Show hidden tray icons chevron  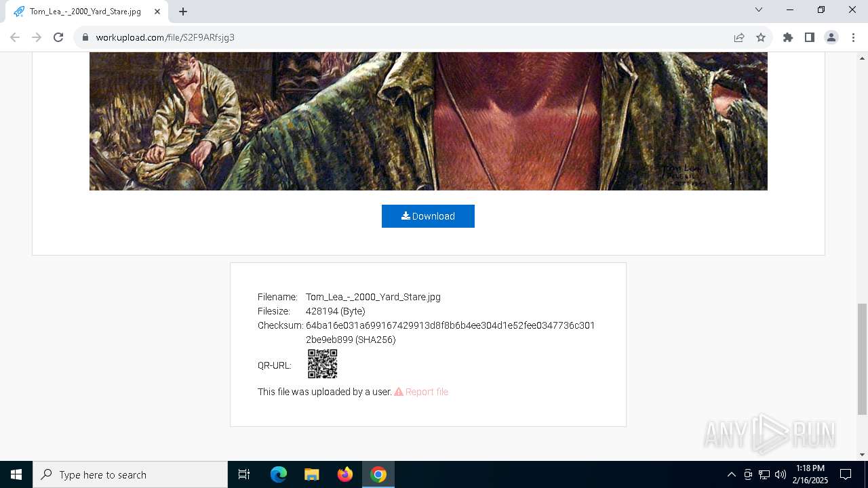coord(731,474)
